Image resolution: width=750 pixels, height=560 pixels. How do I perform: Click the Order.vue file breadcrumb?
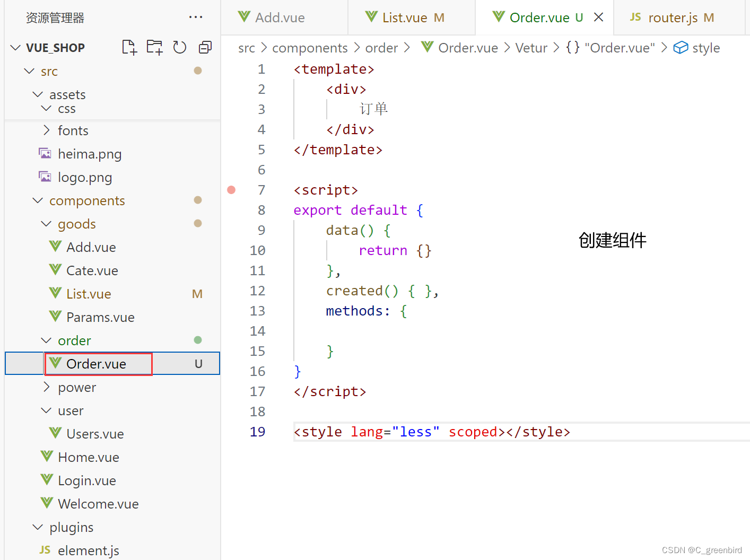460,48
